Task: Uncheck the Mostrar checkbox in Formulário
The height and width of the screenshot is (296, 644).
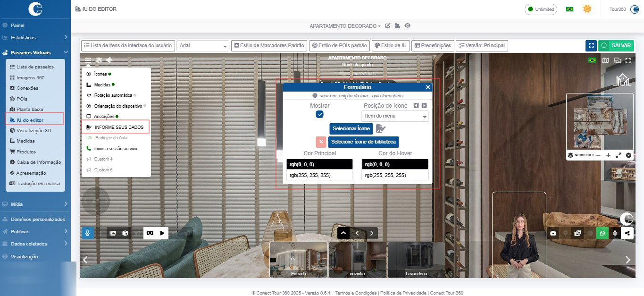Action: [x=319, y=115]
